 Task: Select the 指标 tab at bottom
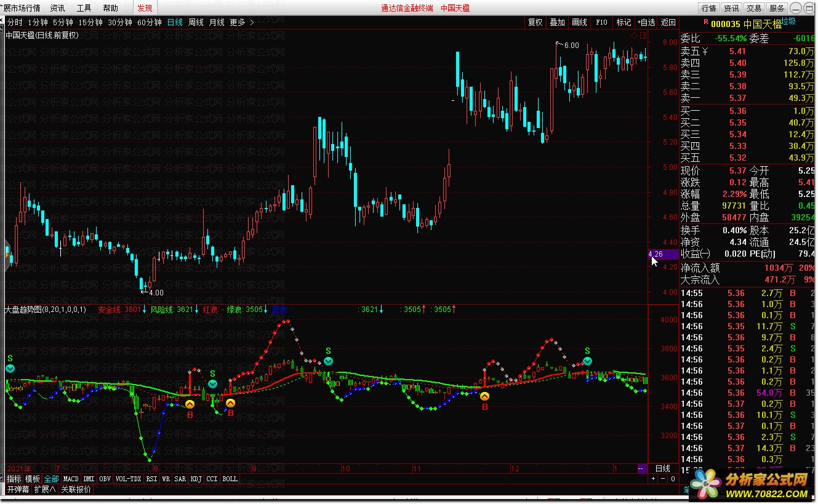[14, 479]
